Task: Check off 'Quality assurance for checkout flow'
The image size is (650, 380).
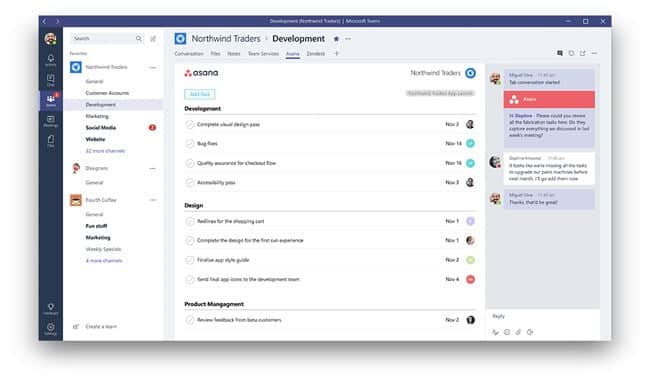Action: tap(190, 163)
